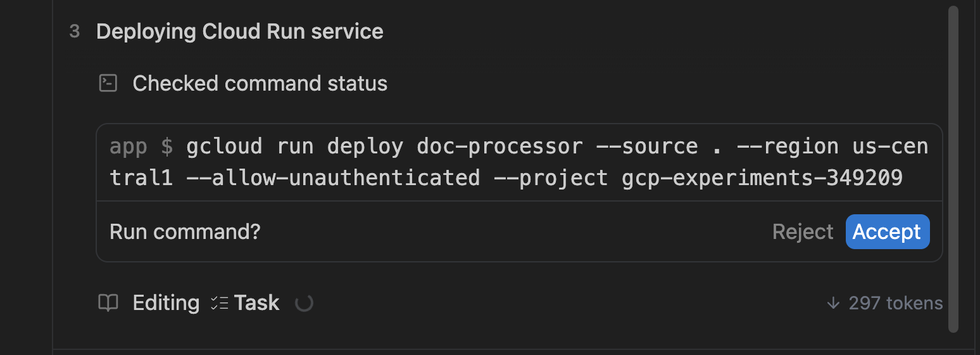980x355 pixels.
Task: Click the book icon next to Editing
Action: click(x=108, y=303)
